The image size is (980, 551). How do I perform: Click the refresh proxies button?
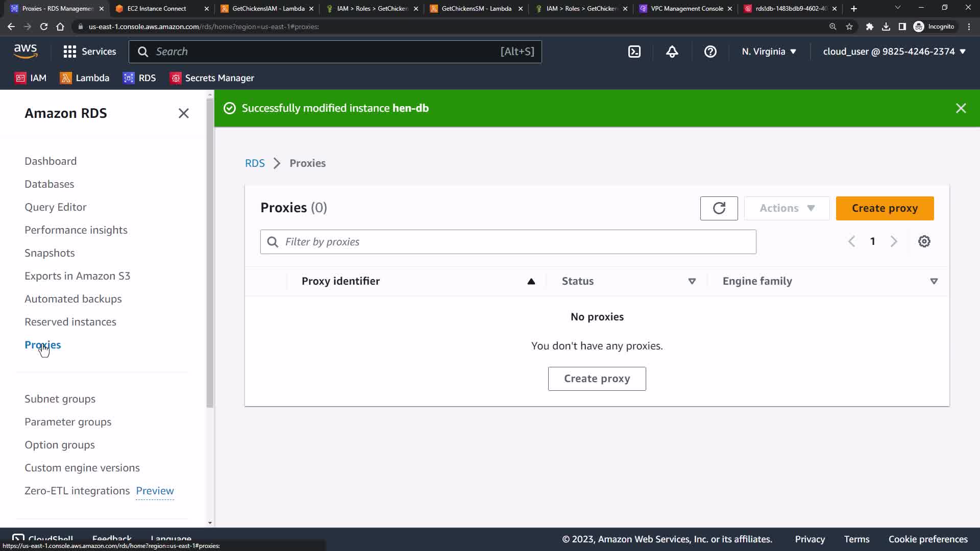[x=719, y=208]
